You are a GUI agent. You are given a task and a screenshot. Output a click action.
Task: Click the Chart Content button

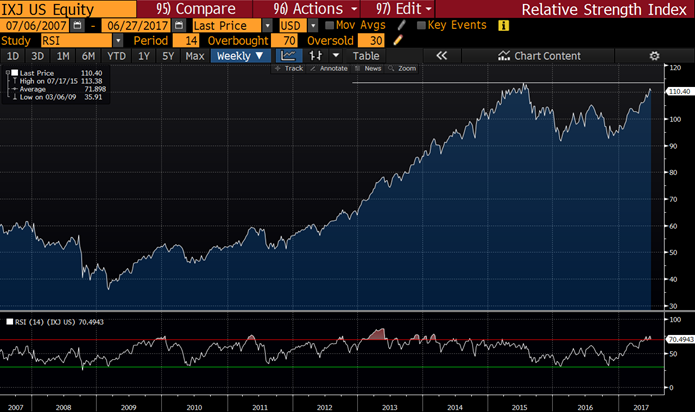[540, 56]
